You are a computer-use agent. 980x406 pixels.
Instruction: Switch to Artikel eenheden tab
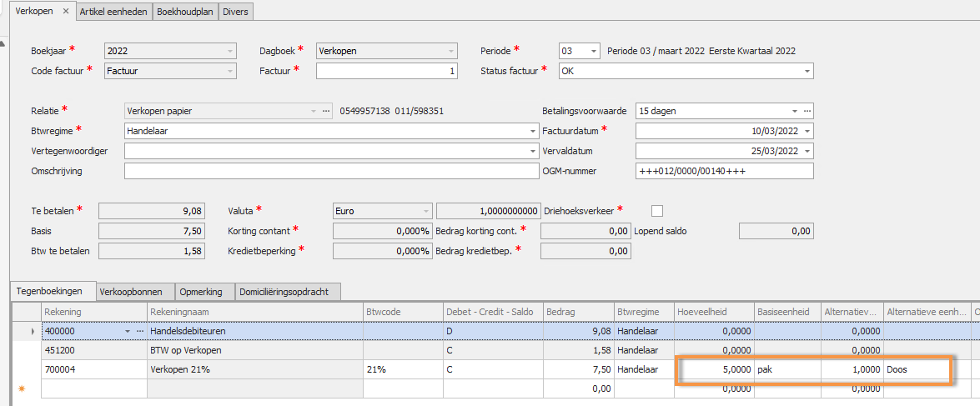click(114, 11)
